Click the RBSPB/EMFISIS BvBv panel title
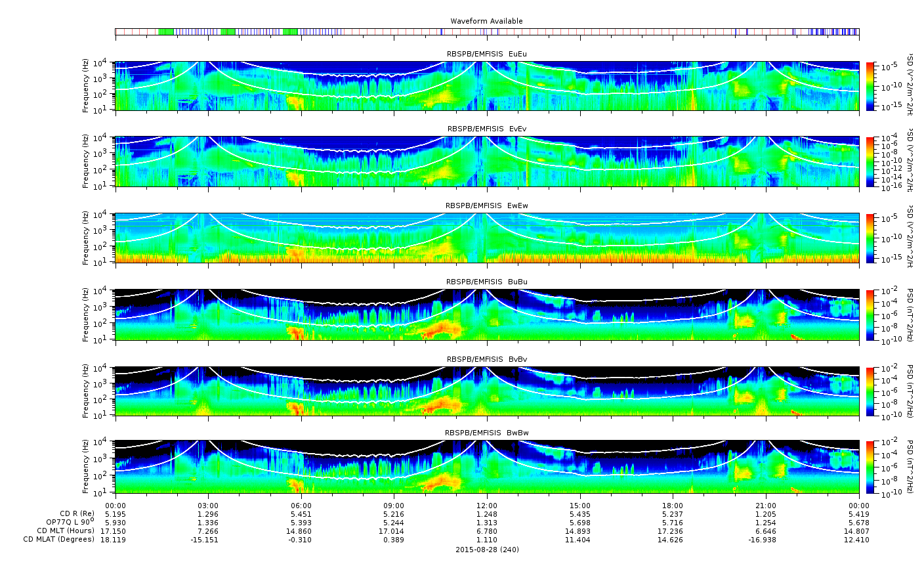 [486, 360]
